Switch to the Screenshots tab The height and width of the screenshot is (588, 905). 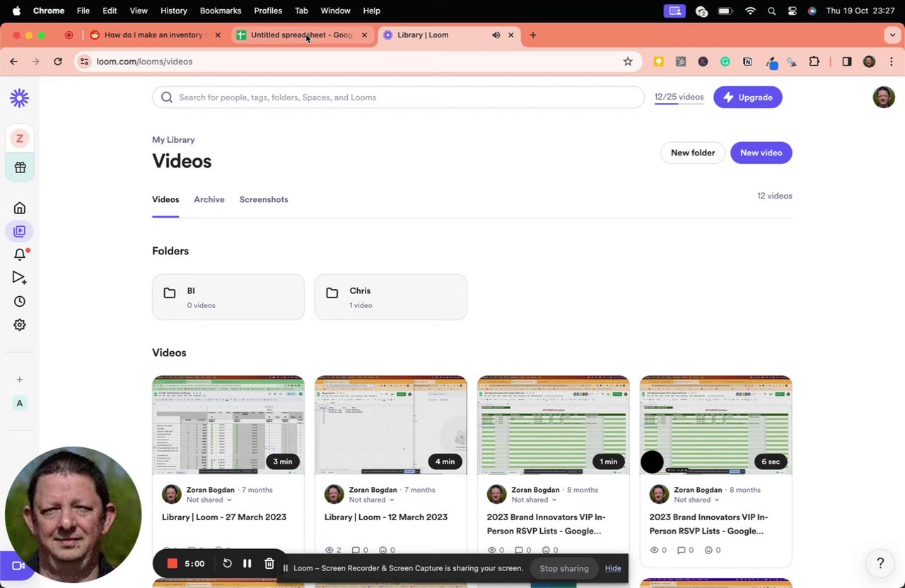point(264,199)
